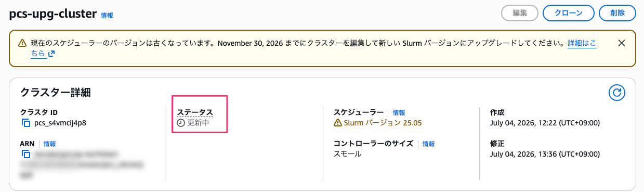644x192 pixels.
Task: Click the 更新中 status text
Action: click(x=198, y=123)
